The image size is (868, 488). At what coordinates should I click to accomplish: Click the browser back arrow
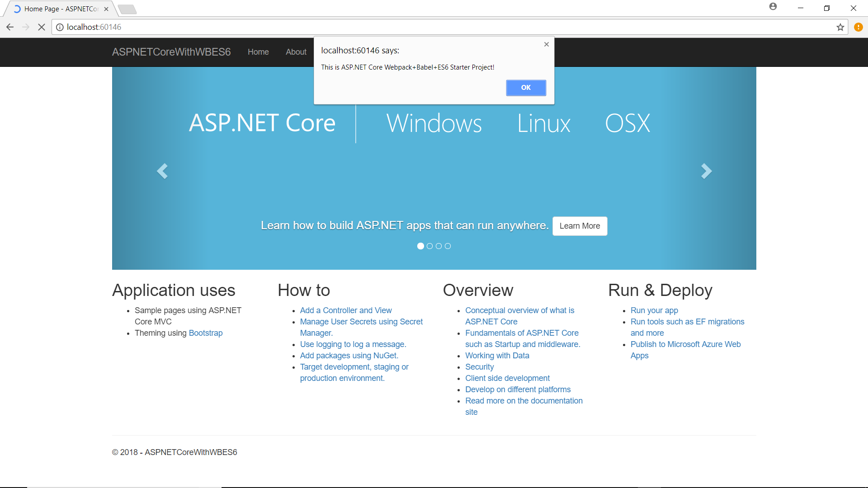pos(10,27)
